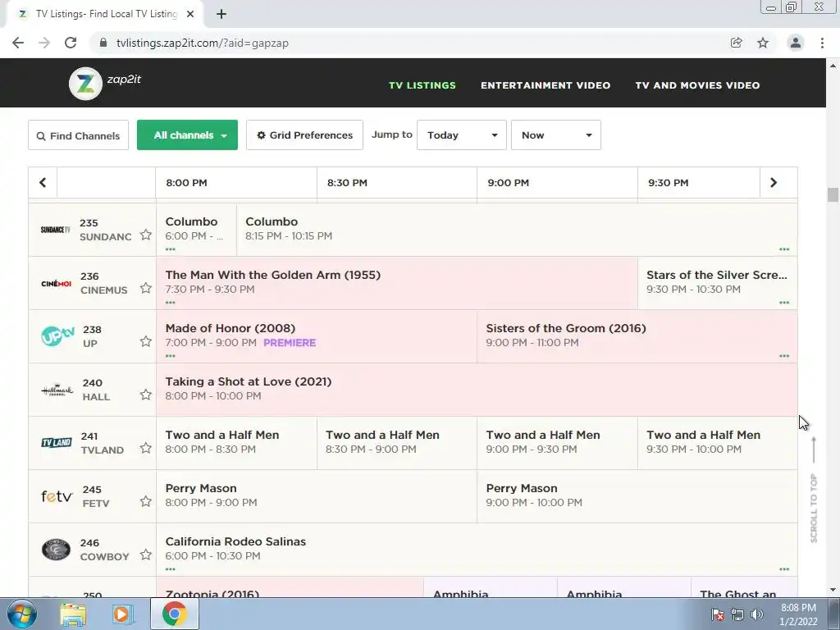Click the network tray icon

coord(737,614)
